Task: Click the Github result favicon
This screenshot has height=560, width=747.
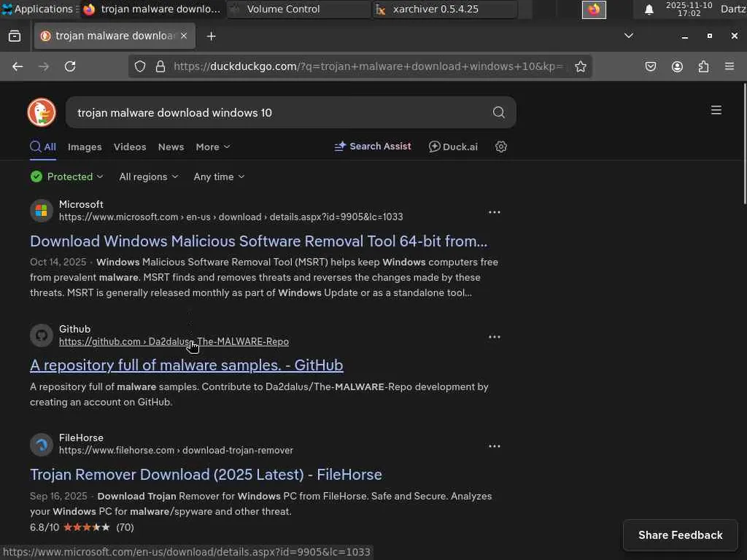Action: pos(42,335)
